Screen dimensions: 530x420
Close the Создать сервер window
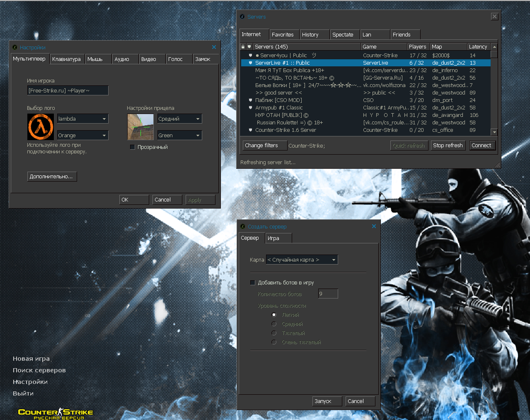point(374,226)
